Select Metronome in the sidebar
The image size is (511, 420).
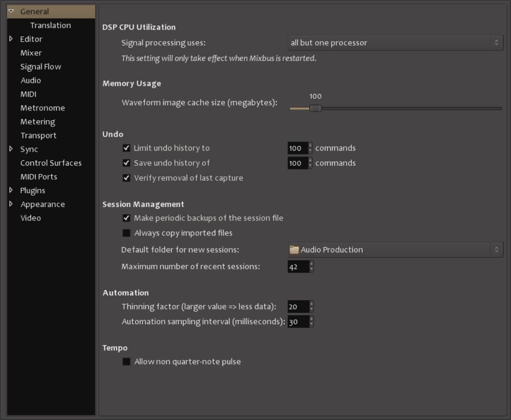[x=43, y=108]
